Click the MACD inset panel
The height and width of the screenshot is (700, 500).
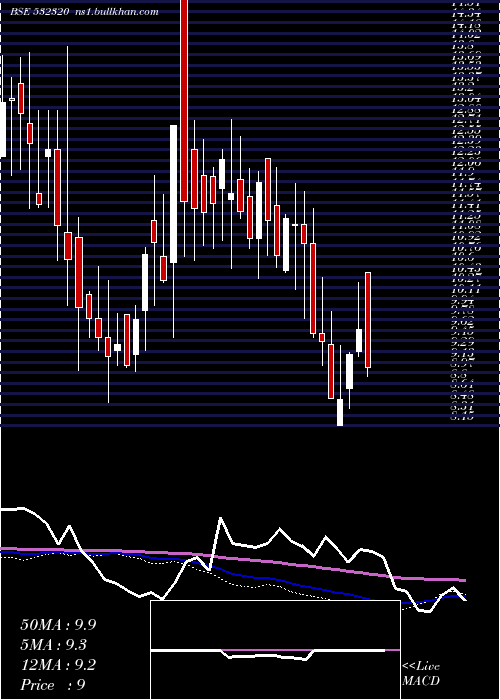pyautogui.click(x=275, y=650)
